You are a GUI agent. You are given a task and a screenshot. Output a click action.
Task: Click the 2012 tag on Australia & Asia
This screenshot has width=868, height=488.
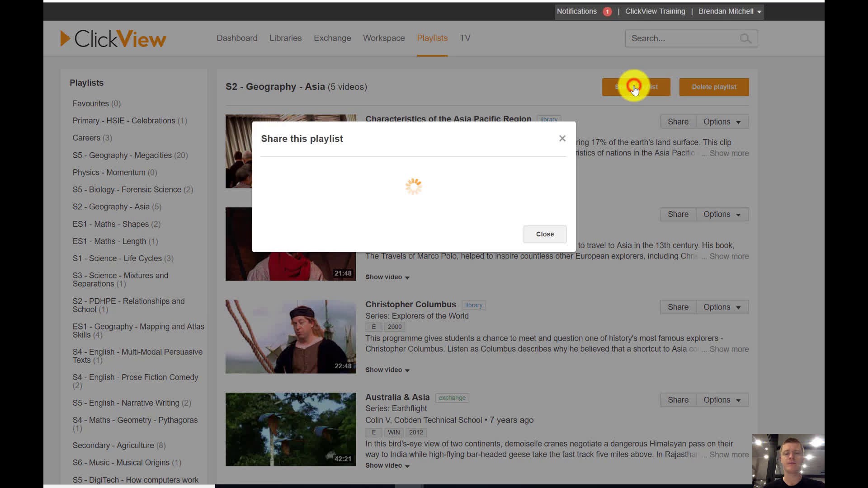click(416, 432)
